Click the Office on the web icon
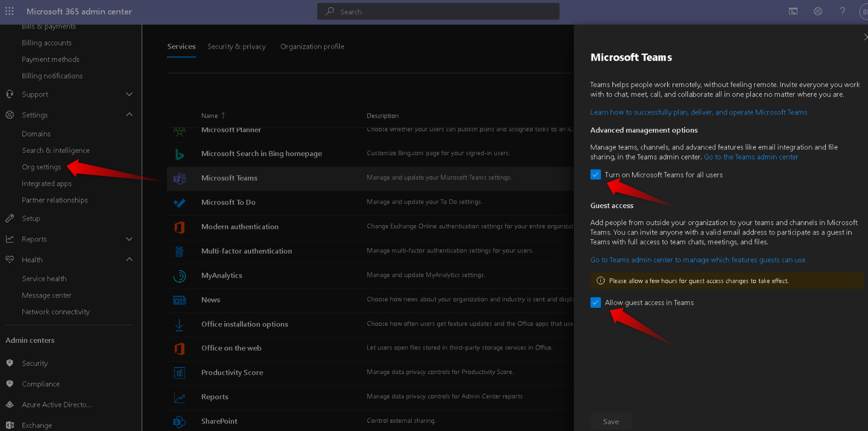 point(179,348)
